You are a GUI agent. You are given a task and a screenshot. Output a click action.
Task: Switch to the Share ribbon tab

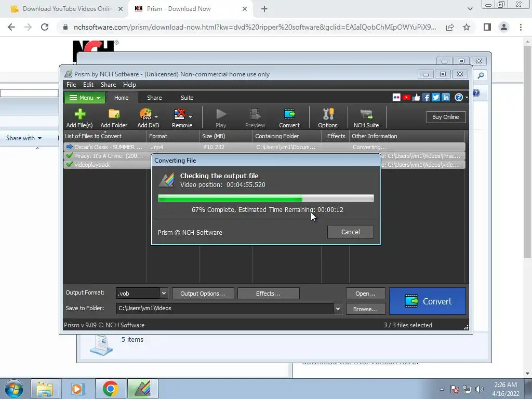click(154, 98)
